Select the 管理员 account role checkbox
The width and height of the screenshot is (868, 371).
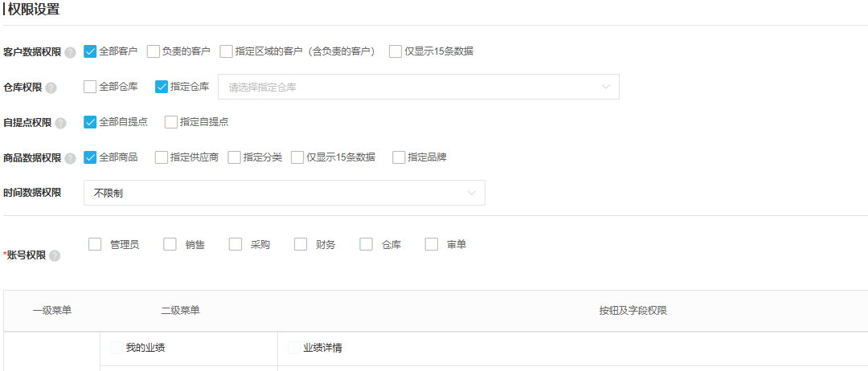click(x=95, y=244)
